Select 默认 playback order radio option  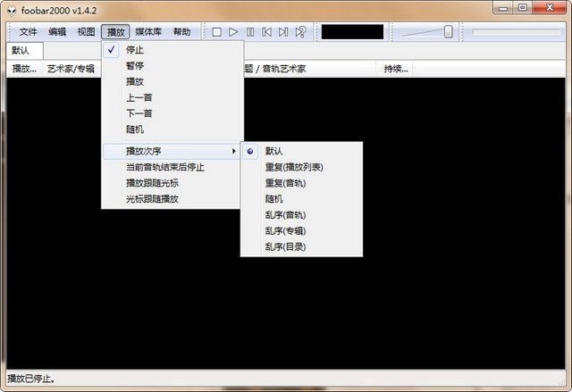(x=302, y=151)
